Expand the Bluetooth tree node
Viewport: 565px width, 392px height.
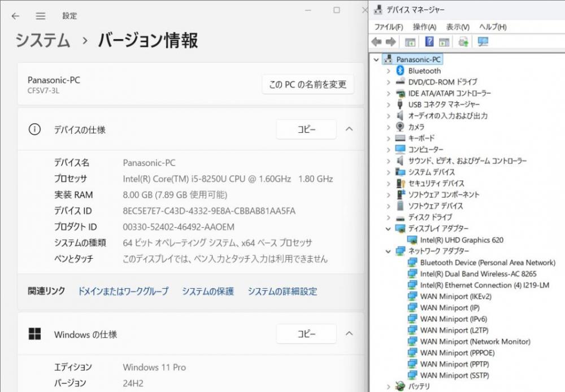388,71
